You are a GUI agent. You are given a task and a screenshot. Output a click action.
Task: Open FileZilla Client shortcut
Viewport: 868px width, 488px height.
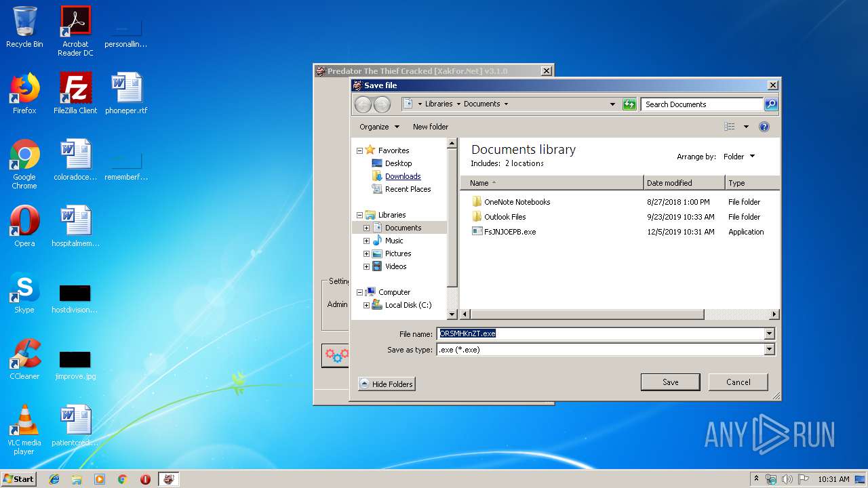coord(75,94)
